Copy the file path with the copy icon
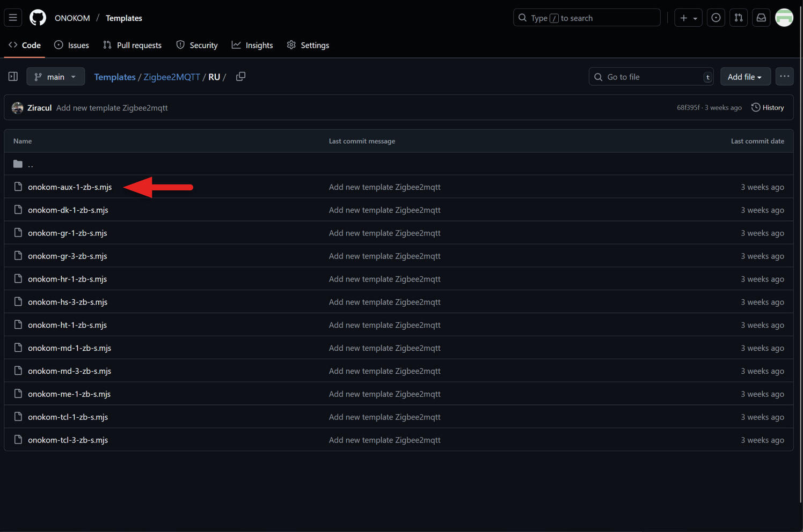The width and height of the screenshot is (803, 532). pyautogui.click(x=240, y=77)
